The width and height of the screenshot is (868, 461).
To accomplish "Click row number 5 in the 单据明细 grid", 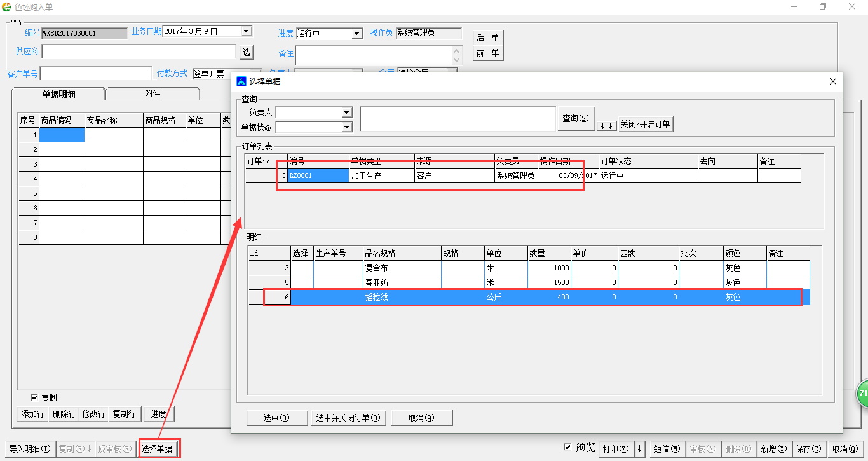I will click(29, 193).
